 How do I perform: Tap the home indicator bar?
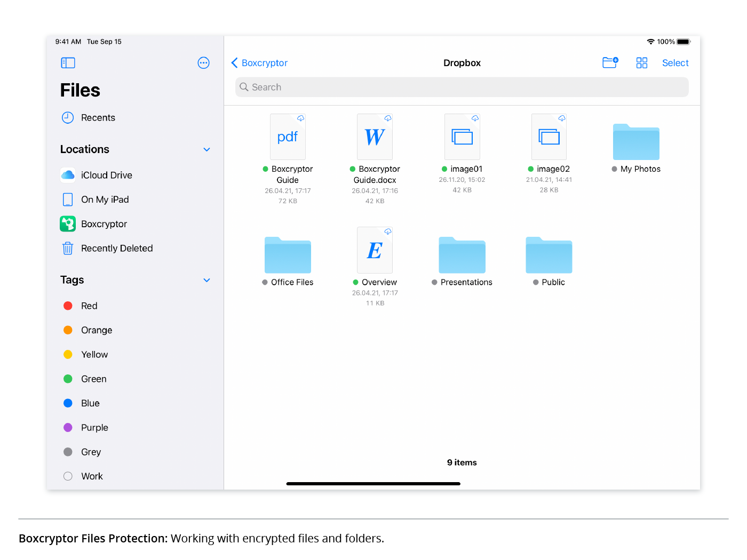(373, 484)
